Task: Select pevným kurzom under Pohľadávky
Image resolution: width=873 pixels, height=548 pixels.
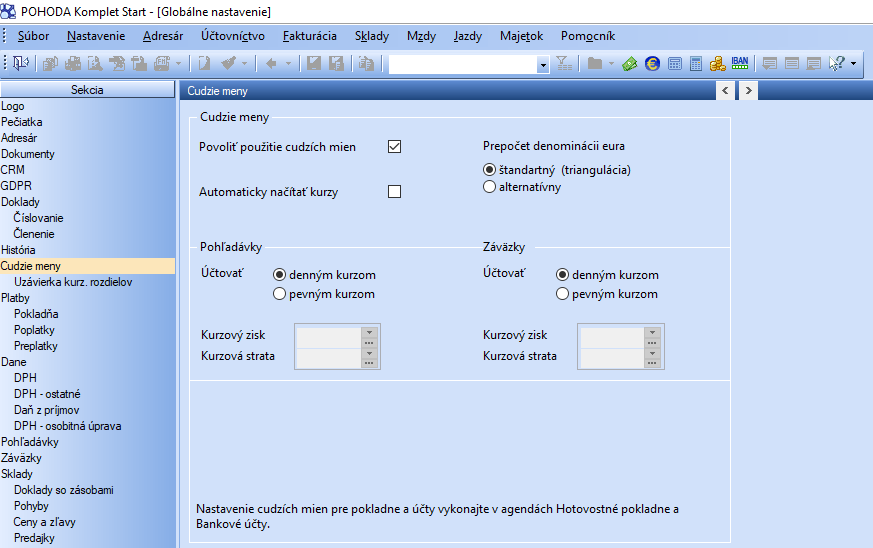Action: click(x=279, y=293)
